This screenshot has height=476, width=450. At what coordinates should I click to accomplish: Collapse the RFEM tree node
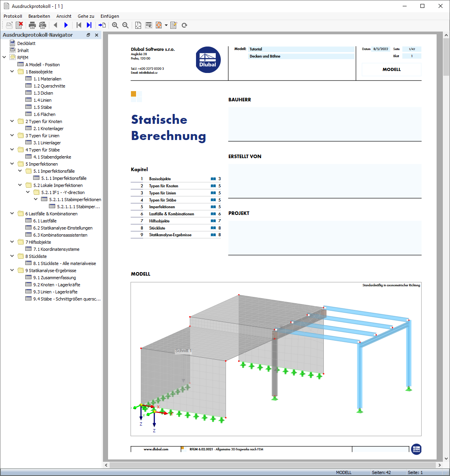[4, 57]
